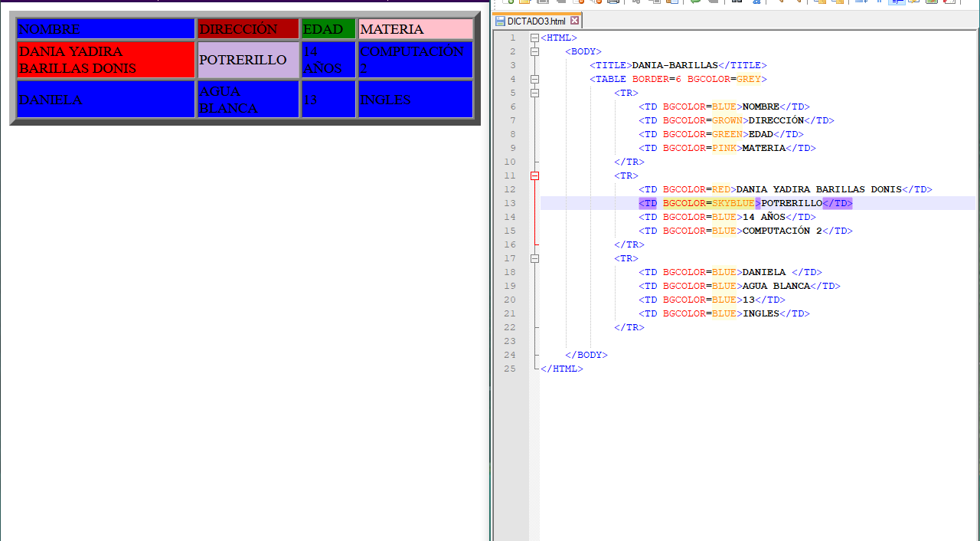The image size is (980, 541).
Task: Click the 14 AÑOS code on line 14
Action: tap(727, 217)
